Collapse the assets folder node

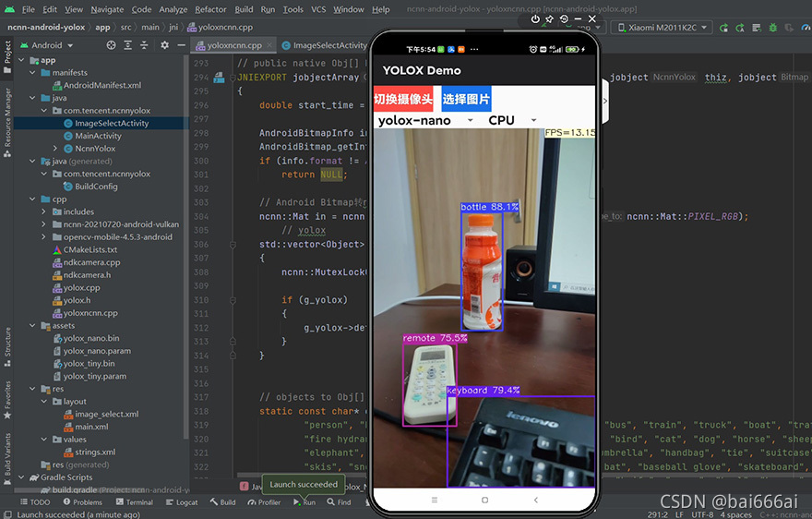[x=32, y=326]
